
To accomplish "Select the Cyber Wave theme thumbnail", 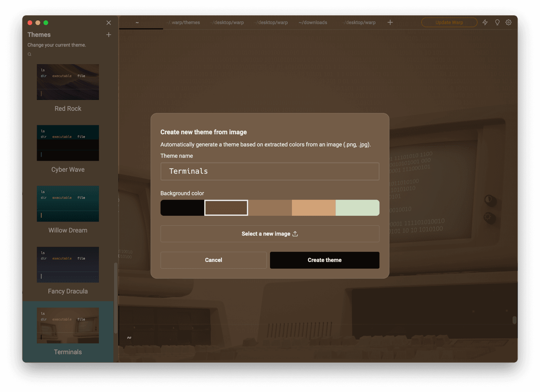I will (x=68, y=143).
